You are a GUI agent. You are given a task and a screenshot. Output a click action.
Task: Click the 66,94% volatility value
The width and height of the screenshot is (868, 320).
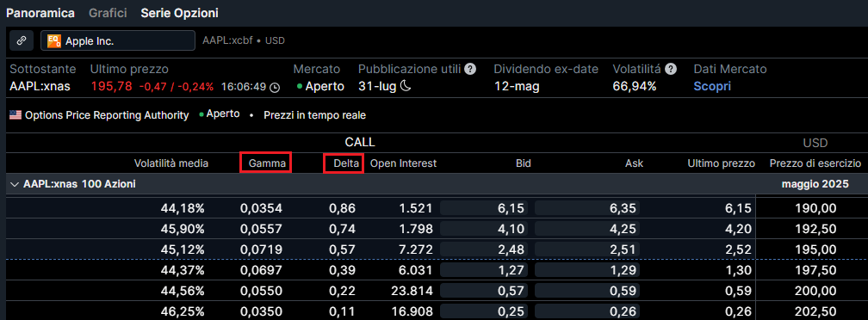(635, 87)
